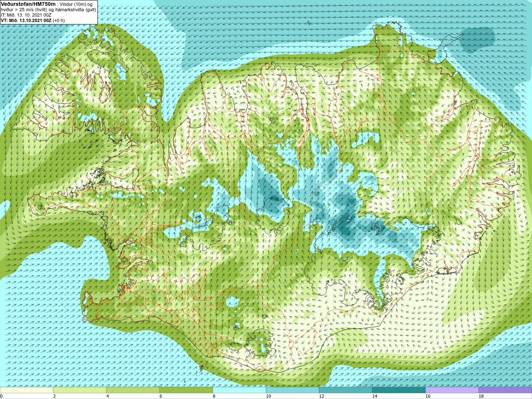This screenshot has height=399, width=532.
Task: Click the legend value label '10'
Action: pos(268,396)
